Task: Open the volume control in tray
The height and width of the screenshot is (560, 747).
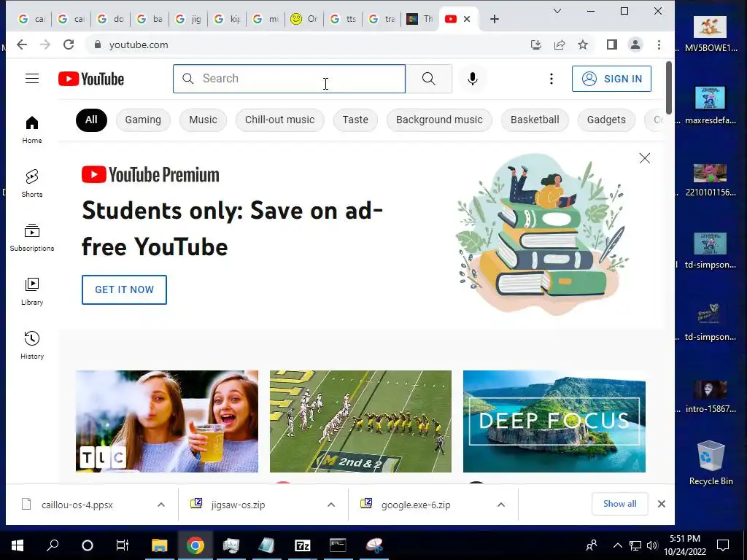Action: [x=652, y=545]
